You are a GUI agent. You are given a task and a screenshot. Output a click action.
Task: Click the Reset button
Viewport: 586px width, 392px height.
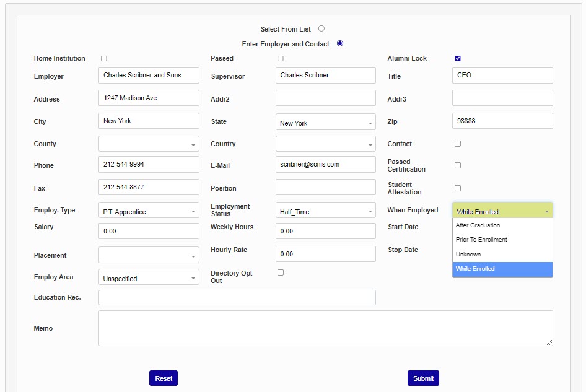pyautogui.click(x=164, y=378)
